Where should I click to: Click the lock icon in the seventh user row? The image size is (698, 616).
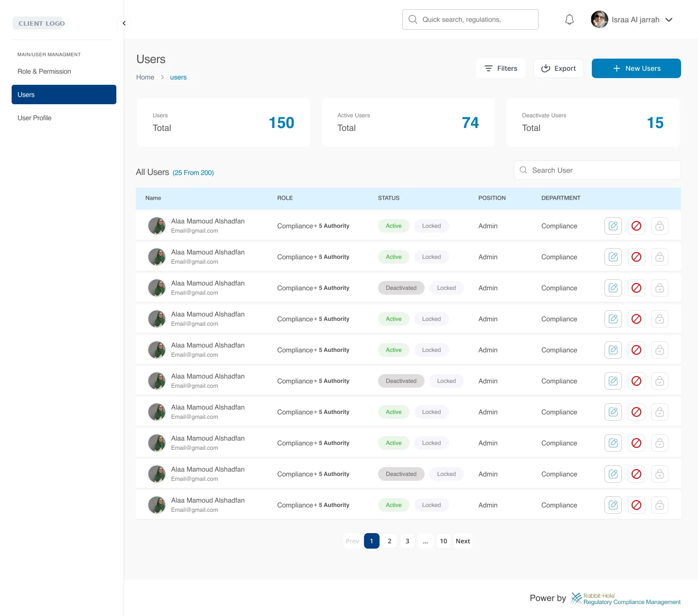[660, 412]
